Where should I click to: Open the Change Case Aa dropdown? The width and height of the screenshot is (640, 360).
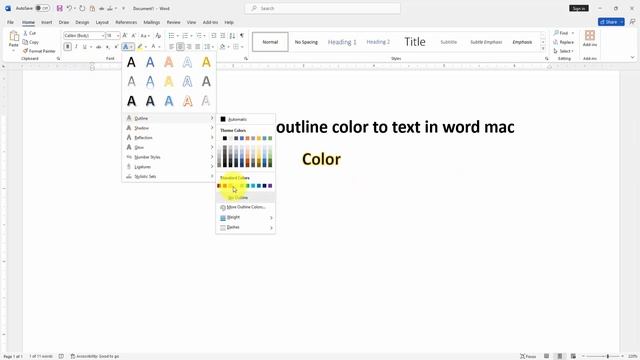coord(145,36)
